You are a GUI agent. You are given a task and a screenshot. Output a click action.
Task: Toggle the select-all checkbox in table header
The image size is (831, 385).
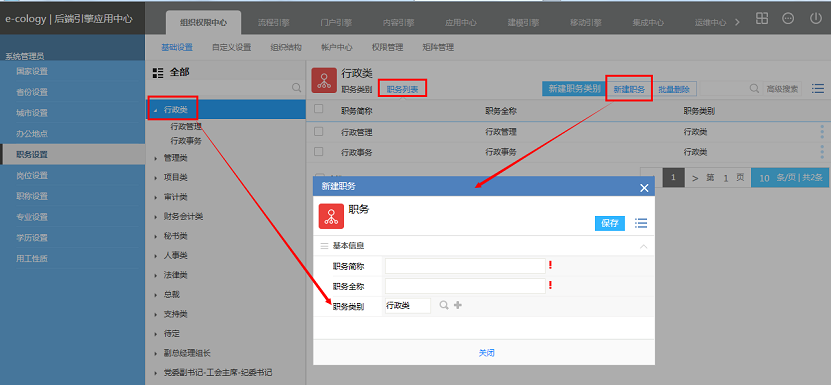pos(319,109)
